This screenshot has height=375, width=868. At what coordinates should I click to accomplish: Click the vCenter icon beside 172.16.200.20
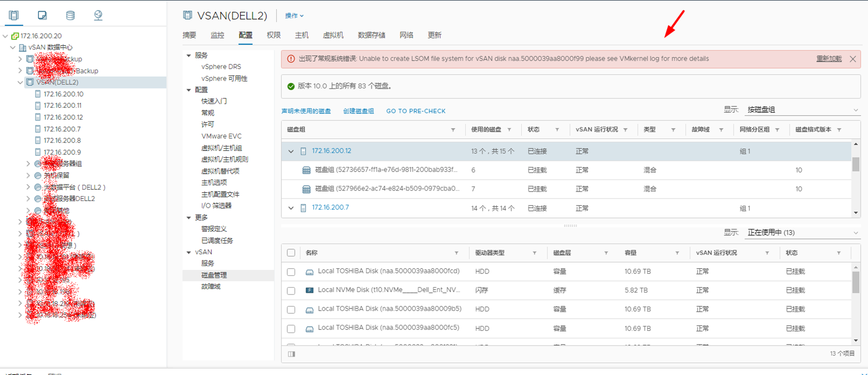[x=15, y=36]
